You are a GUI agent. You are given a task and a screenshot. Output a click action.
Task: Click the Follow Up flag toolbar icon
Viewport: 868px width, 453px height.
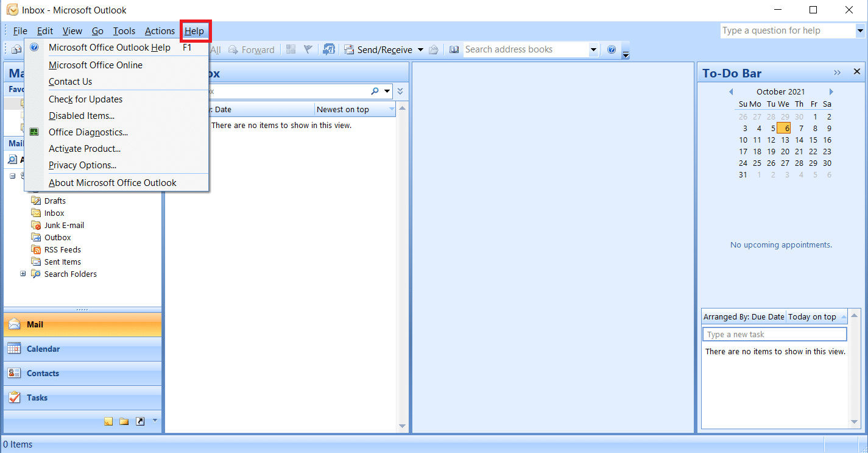[308, 50]
